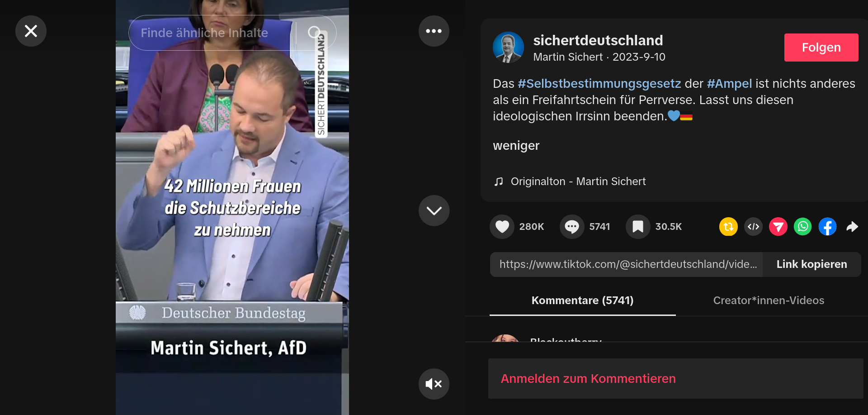Unmute the video sound
The width and height of the screenshot is (868, 415).
434,384
